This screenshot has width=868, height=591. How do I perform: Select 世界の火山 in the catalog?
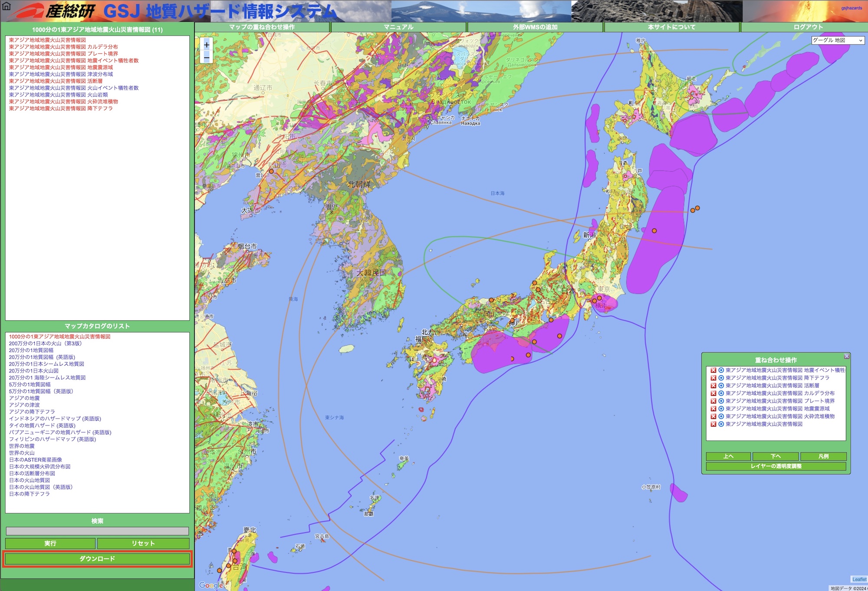click(22, 453)
